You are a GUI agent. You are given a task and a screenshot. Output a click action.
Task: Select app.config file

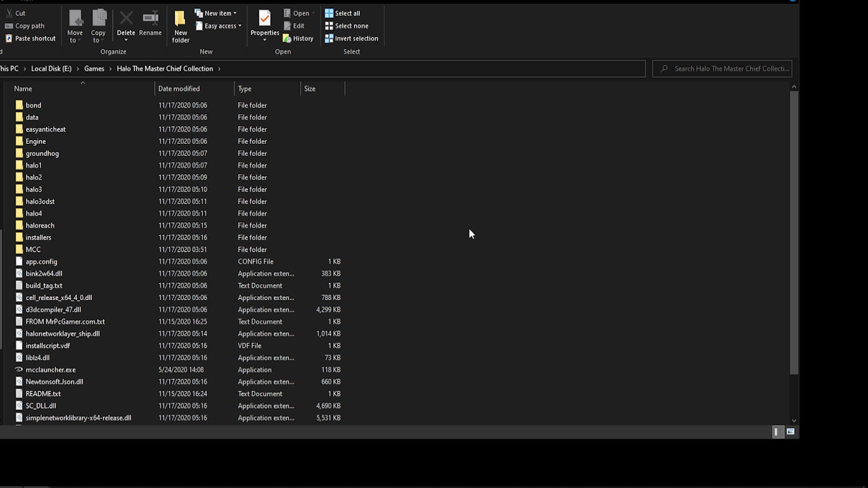coord(41,262)
